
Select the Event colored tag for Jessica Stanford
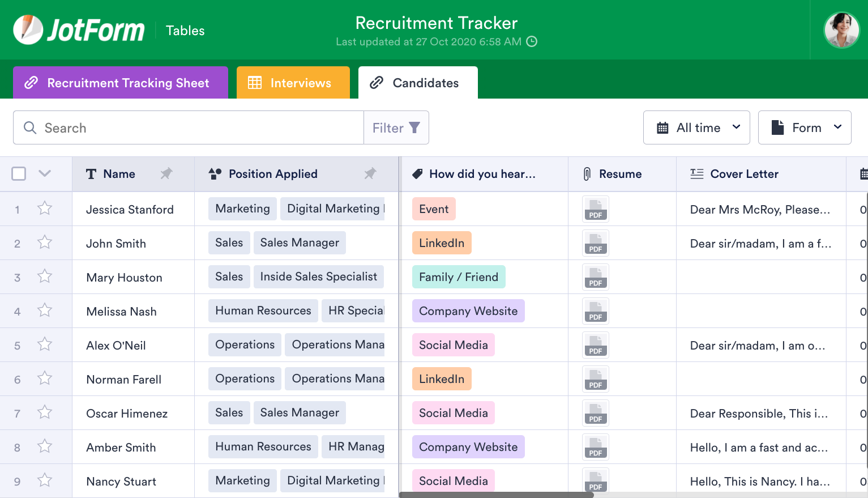pos(434,208)
